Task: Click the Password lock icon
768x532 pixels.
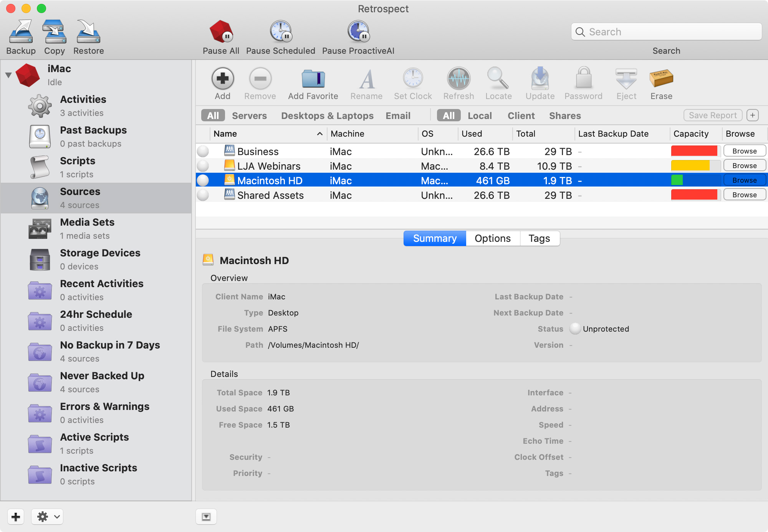Action: [584, 78]
